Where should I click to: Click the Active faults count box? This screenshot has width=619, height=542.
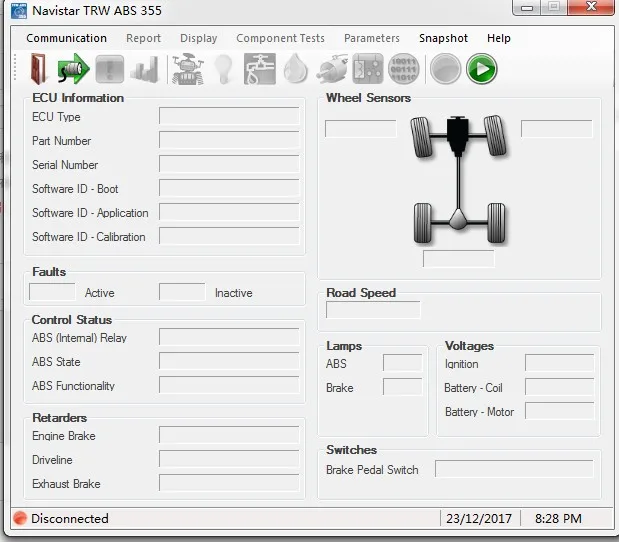click(52, 292)
